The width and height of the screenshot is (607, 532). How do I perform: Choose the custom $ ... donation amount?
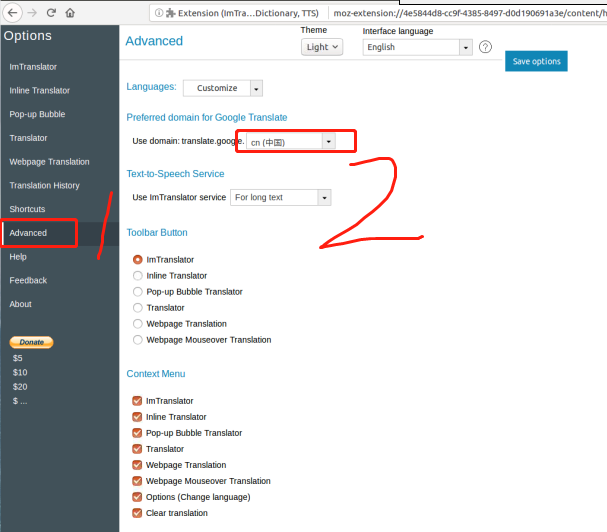coord(20,401)
